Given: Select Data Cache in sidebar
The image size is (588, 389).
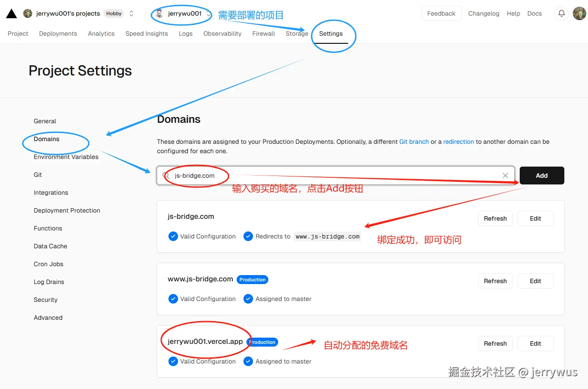Looking at the screenshot, I should 50,246.
